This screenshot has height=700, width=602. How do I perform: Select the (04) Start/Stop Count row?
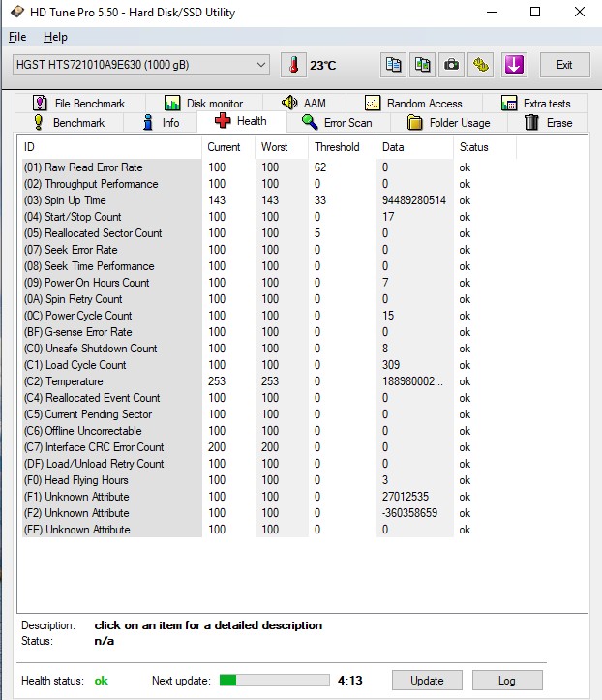point(269,217)
